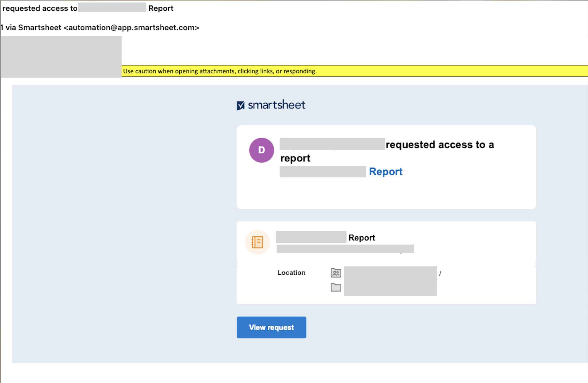Viewport: 588px width, 383px height.
Task: Click the automation@app.smartsheet.com sender address
Action: (x=131, y=28)
